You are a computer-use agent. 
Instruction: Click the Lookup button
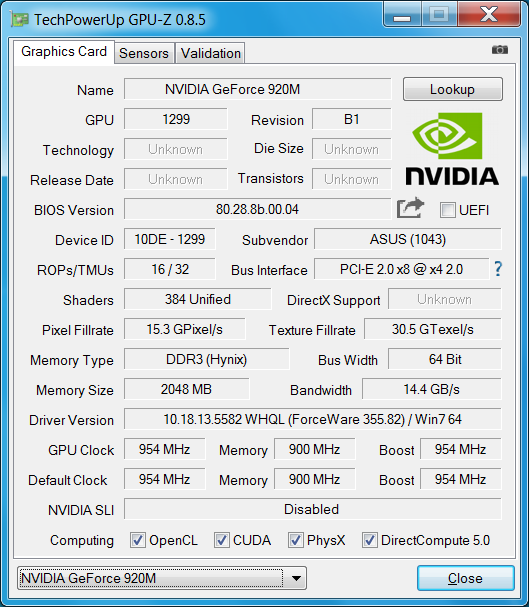[x=453, y=89]
